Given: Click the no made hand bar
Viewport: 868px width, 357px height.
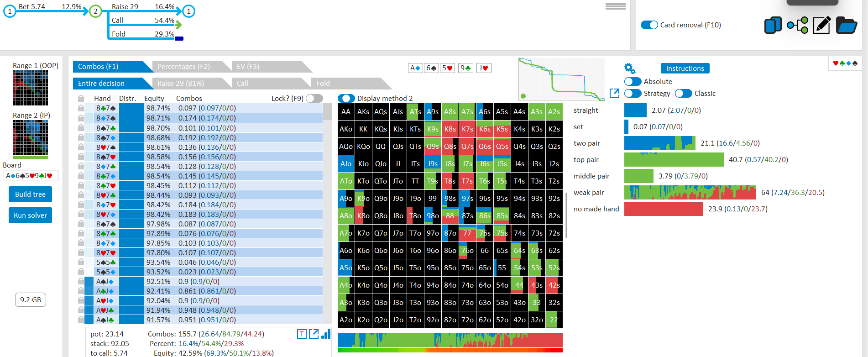Looking at the screenshot, I should 664,209.
